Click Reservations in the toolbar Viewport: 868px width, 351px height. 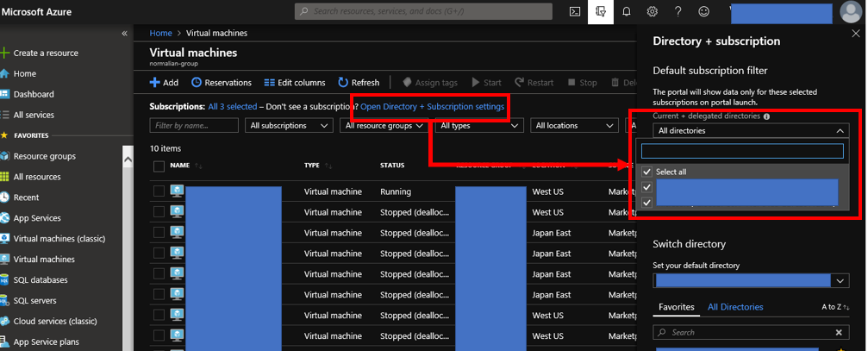(222, 83)
